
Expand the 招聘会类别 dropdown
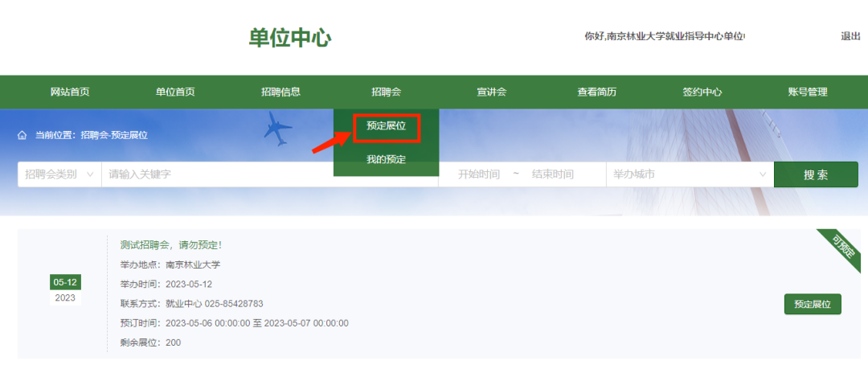point(59,174)
